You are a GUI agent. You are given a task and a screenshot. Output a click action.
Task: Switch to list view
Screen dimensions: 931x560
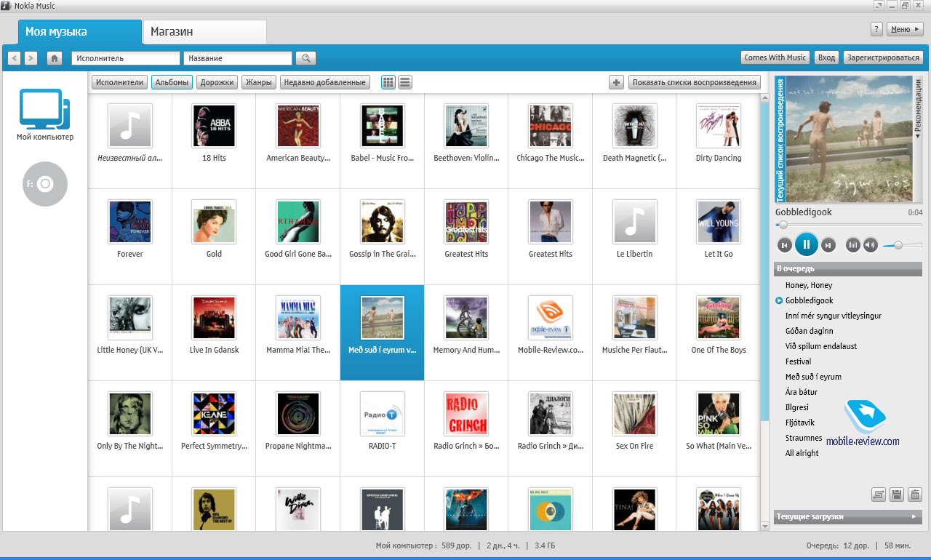405,82
